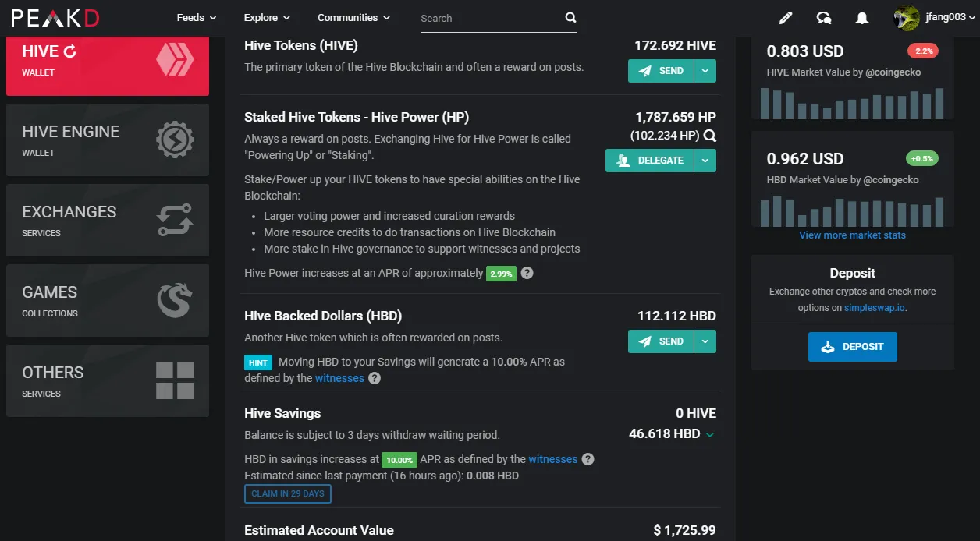Click the search magnifier icon
This screenshot has width=980, height=541.
point(570,18)
